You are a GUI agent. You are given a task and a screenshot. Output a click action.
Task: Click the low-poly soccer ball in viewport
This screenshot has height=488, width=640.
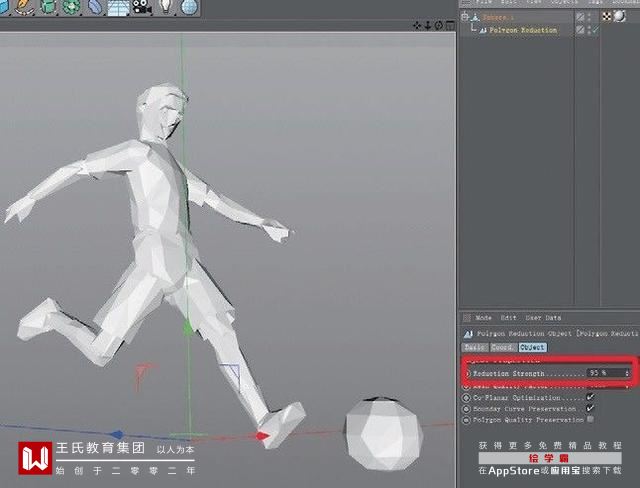tap(384, 433)
